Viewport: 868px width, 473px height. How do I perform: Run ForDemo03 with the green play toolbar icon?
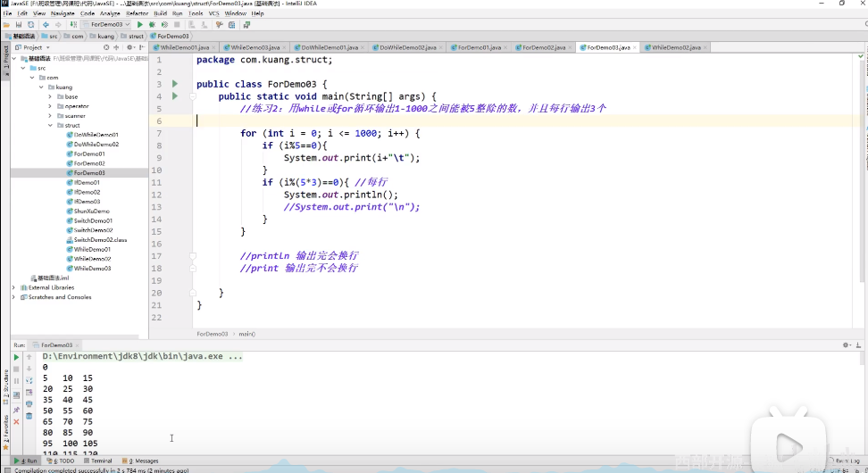point(140,25)
